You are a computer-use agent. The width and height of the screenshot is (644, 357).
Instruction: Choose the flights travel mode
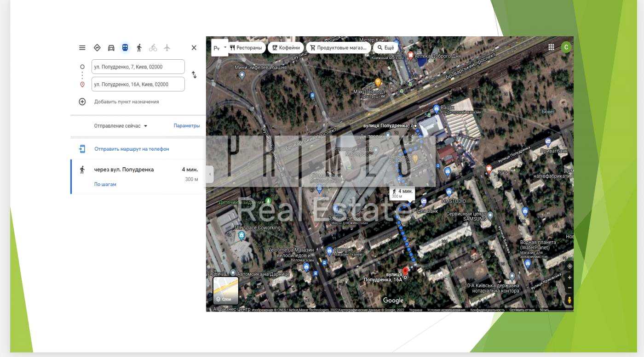[x=167, y=48]
